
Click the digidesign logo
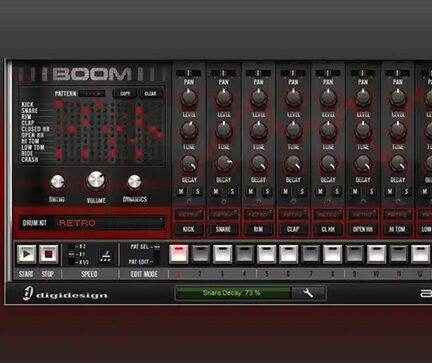point(65,294)
